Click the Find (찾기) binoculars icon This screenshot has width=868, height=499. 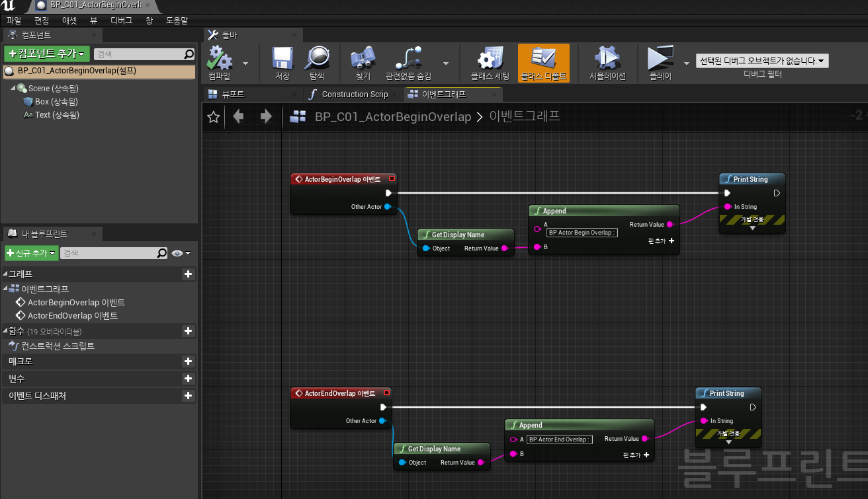(363, 58)
